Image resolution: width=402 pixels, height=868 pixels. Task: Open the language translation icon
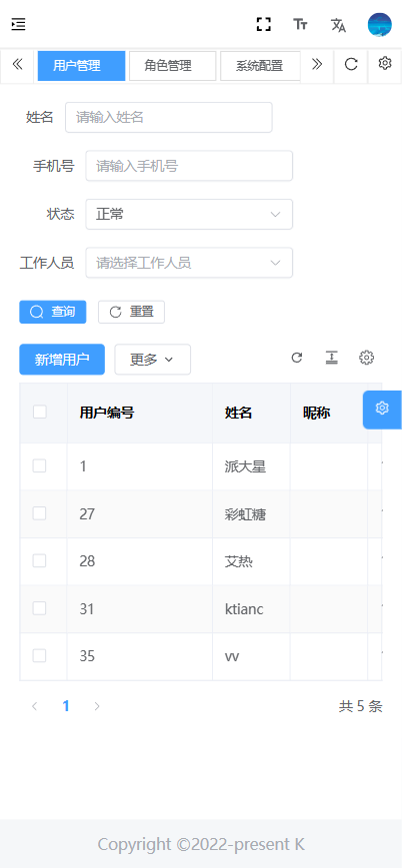pos(338,25)
